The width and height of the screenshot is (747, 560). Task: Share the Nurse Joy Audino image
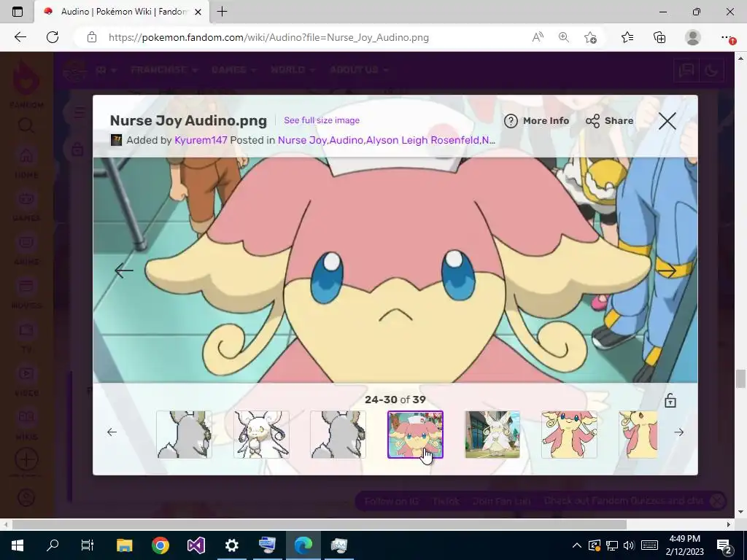609,121
